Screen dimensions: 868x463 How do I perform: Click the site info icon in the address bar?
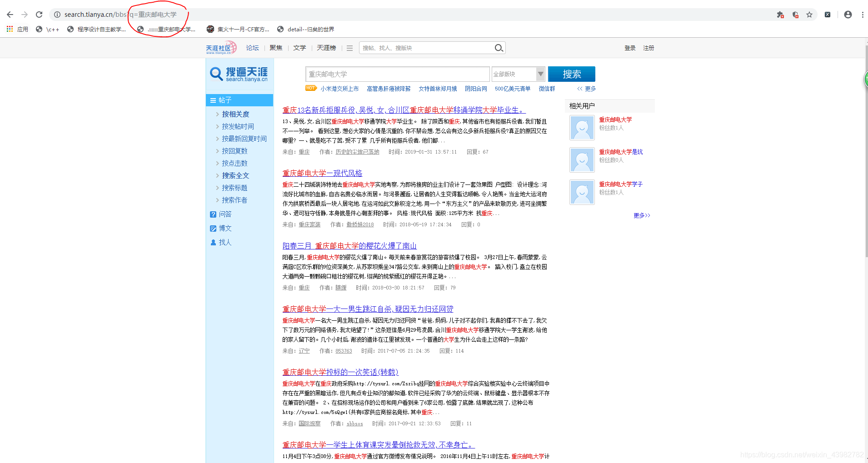click(57, 15)
